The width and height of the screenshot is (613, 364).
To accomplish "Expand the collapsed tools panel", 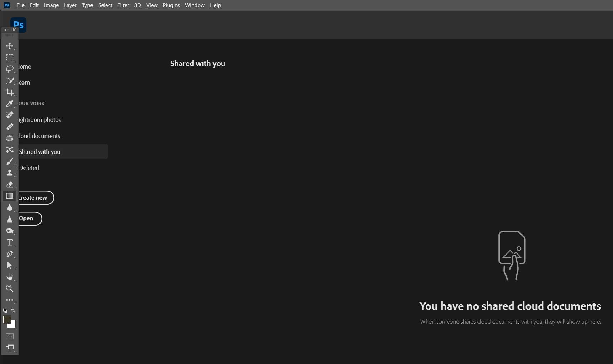I will click(x=6, y=30).
